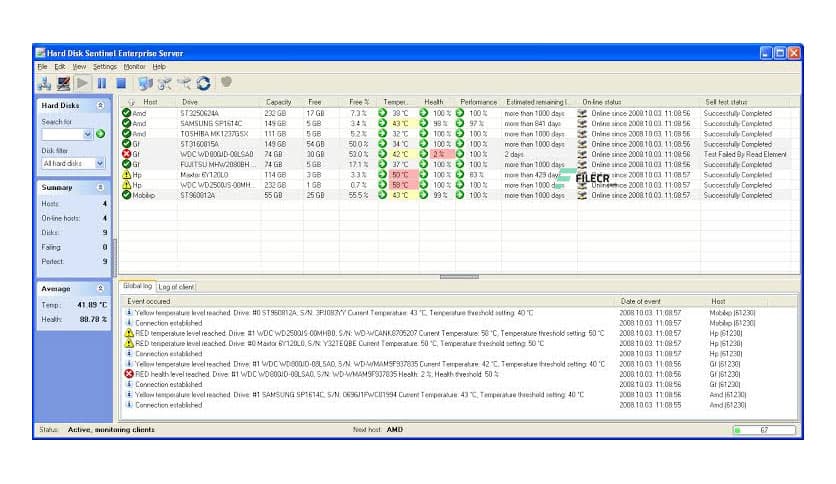Click the refresh circular arrows toolbar icon
Image resolution: width=836 pixels, height=484 pixels.
[204, 83]
